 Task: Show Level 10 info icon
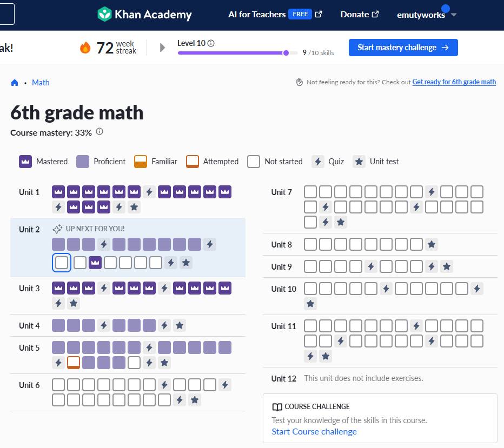(x=211, y=43)
